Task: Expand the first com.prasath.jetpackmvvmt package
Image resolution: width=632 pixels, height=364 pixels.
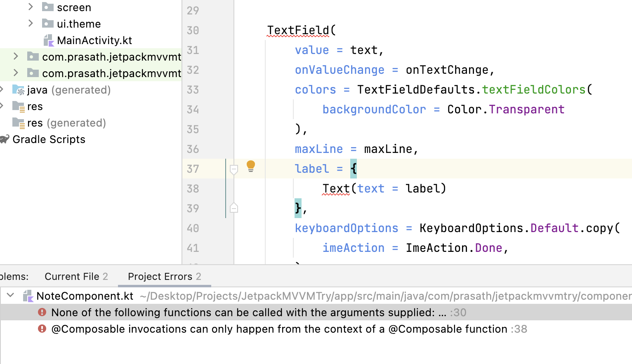Action: tap(16, 56)
